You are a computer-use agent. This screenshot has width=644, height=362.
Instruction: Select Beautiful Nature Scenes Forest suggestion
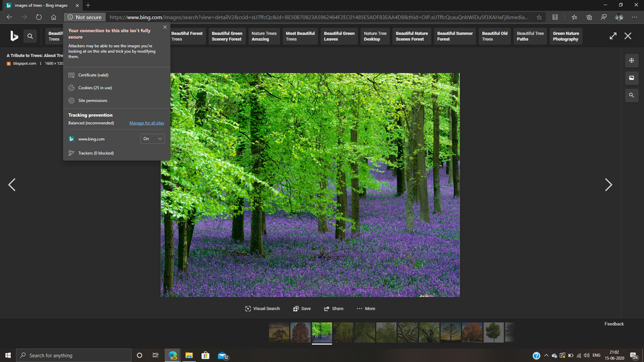pos(411,36)
